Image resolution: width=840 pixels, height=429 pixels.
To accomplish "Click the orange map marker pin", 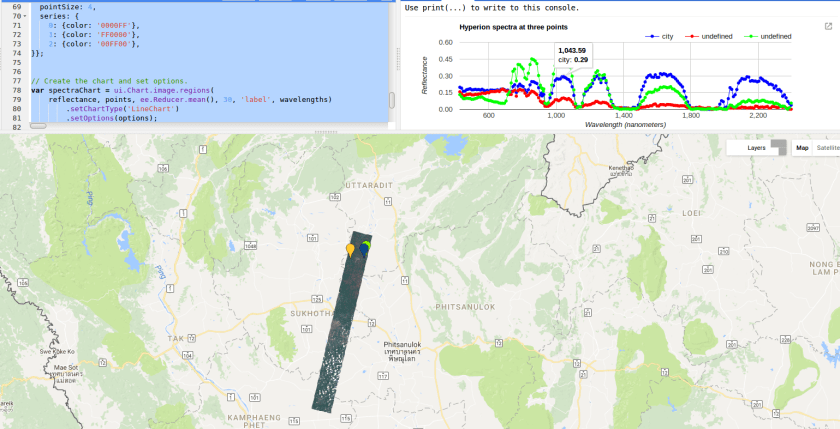I will click(x=350, y=248).
